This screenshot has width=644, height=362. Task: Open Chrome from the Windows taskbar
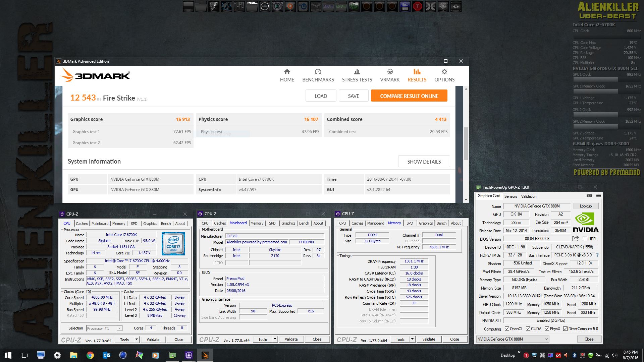[90, 355]
